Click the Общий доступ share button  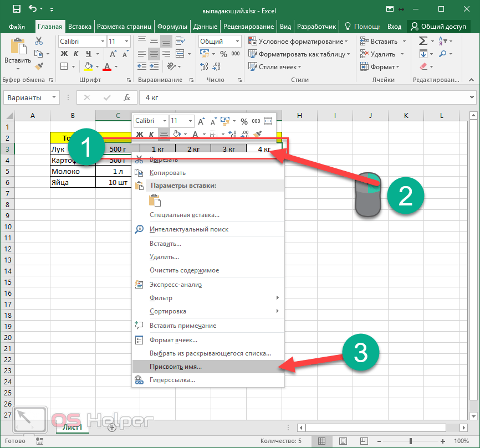(438, 27)
